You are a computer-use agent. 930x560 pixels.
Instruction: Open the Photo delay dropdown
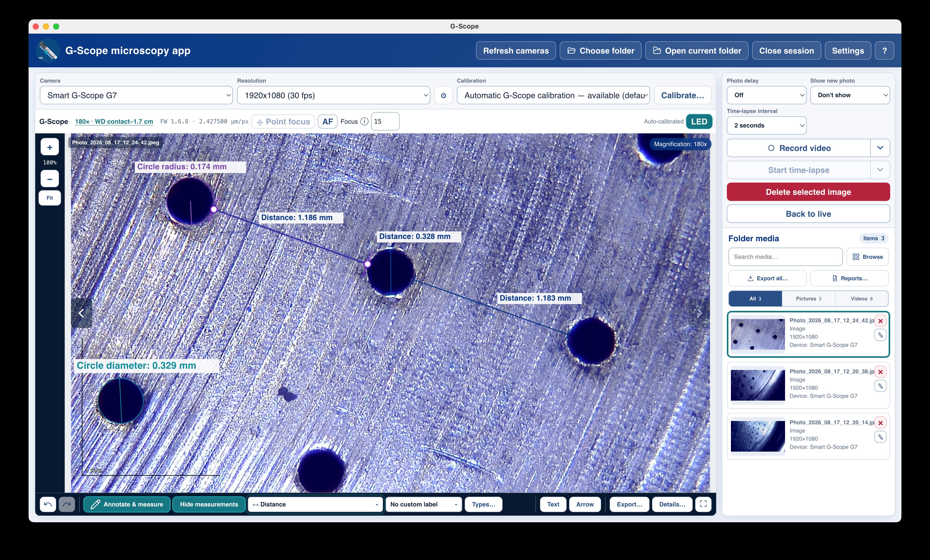[767, 95]
